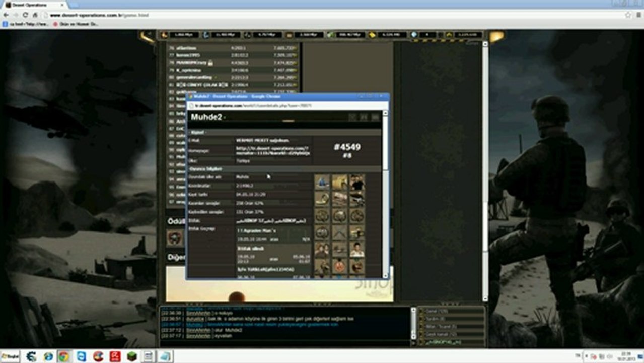Click the Skype icon in taskbar

(x=81, y=356)
